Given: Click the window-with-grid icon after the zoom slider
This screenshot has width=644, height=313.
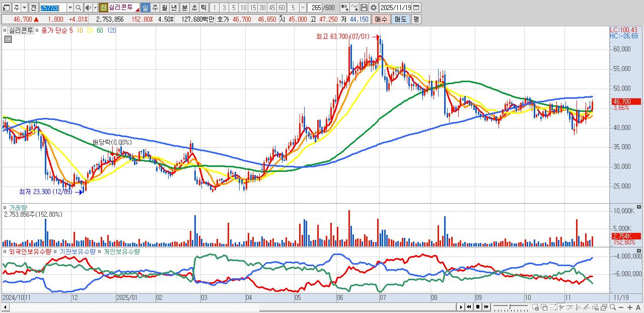Looking at the screenshot, I should [536, 307].
